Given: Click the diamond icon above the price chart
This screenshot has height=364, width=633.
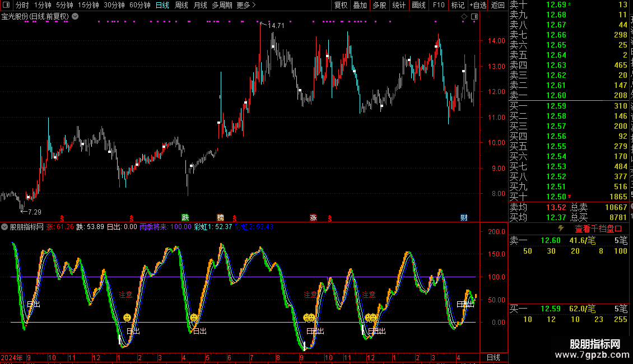Looking at the screenshot, I should pyautogui.click(x=464, y=17).
